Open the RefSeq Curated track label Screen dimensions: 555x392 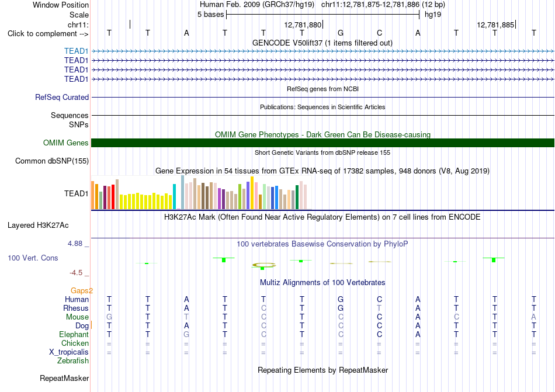coord(62,97)
